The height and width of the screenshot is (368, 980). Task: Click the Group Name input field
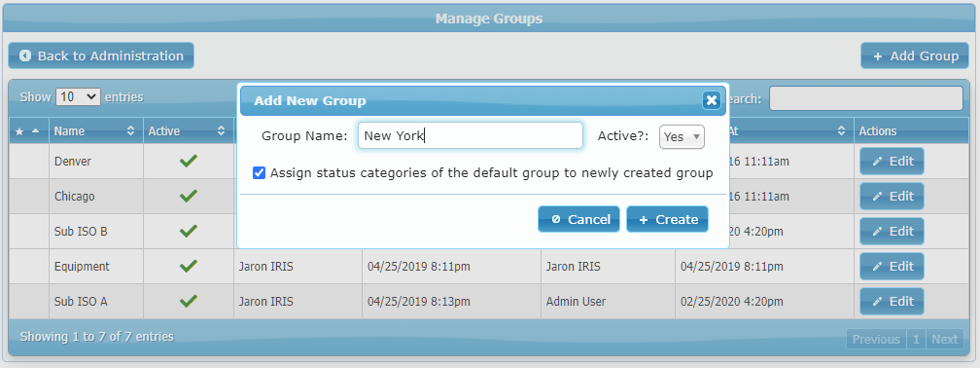pyautogui.click(x=470, y=136)
